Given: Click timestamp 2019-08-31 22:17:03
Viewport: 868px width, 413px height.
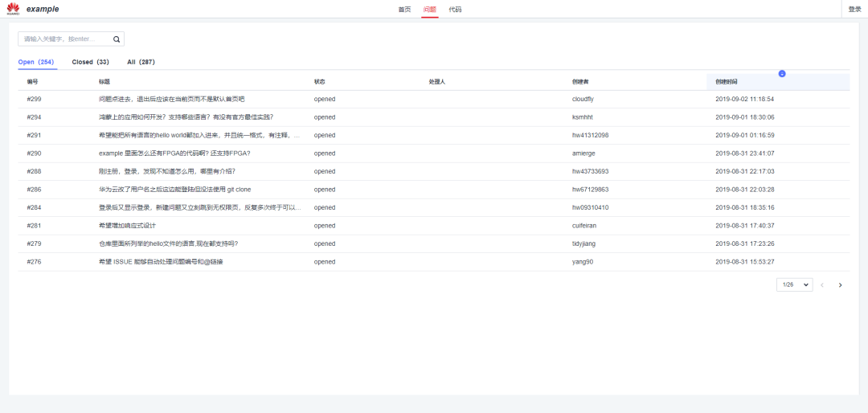Looking at the screenshot, I should click(x=744, y=171).
